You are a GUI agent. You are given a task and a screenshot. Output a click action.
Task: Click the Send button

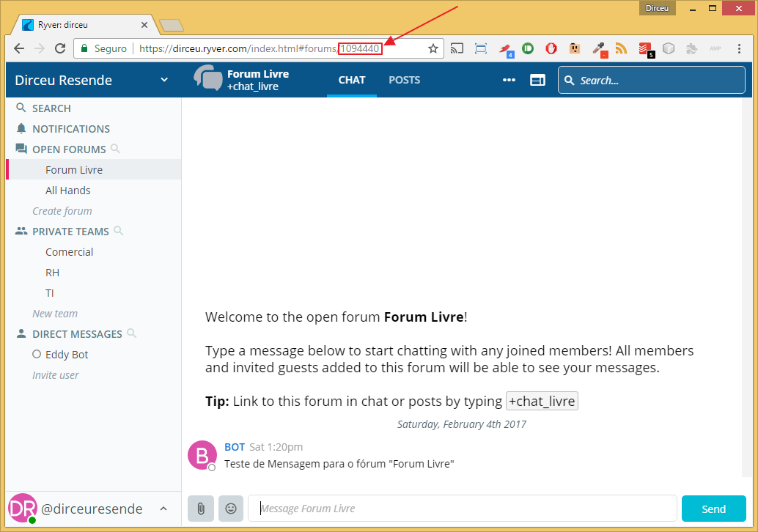(713, 509)
